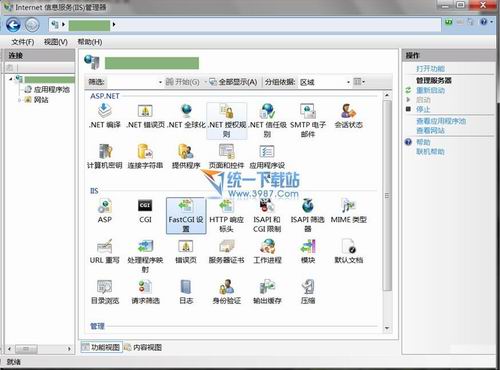This screenshot has height=370, width=500.
Task: Open the 计算机密钥 feature
Action: (105, 157)
